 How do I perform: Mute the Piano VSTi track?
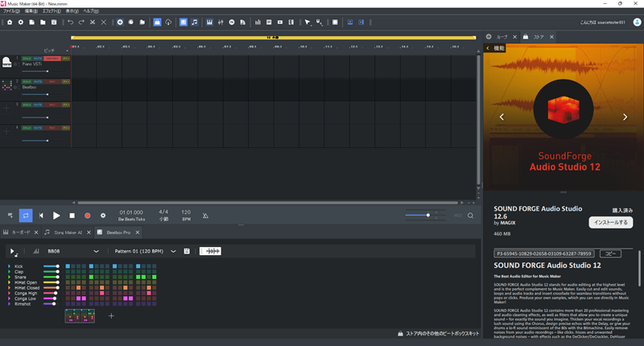pos(38,59)
